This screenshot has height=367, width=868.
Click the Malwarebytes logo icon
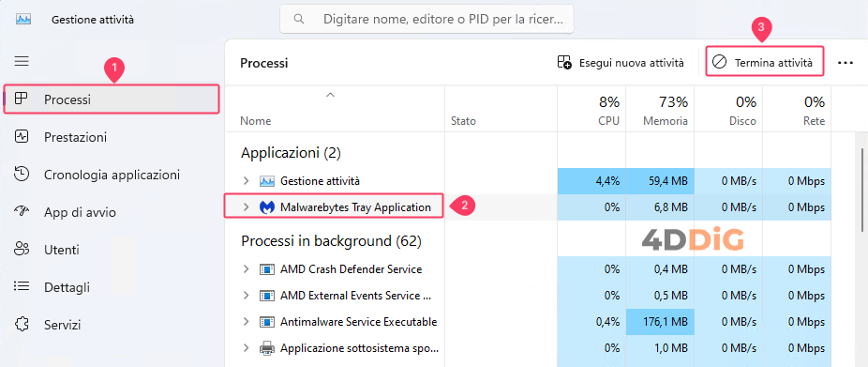[x=267, y=207]
